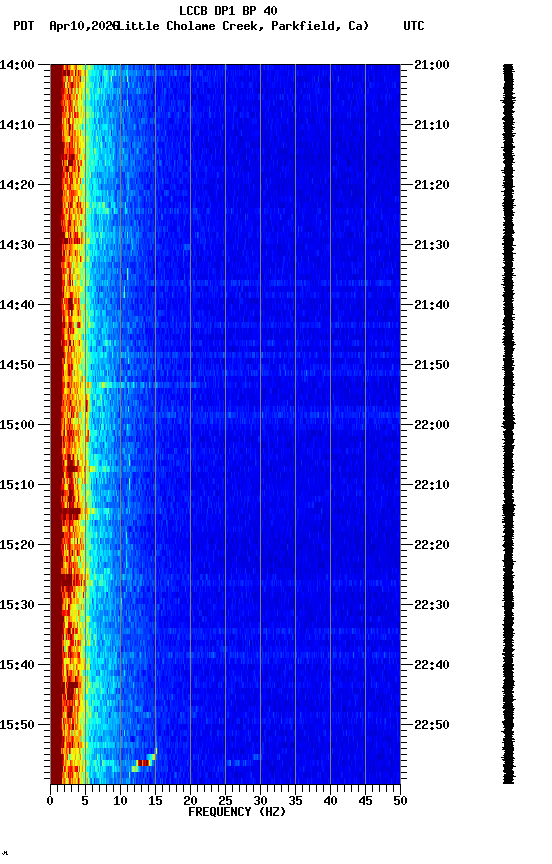Screen dimensions: 552x864
Task: Click the red hotspot near 13 Hz at bottom
Action: 143,763
